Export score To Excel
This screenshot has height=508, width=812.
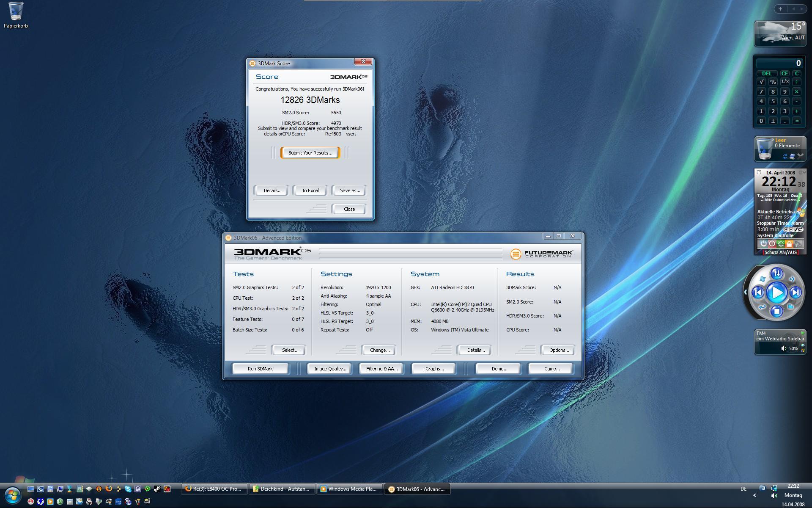coord(310,190)
